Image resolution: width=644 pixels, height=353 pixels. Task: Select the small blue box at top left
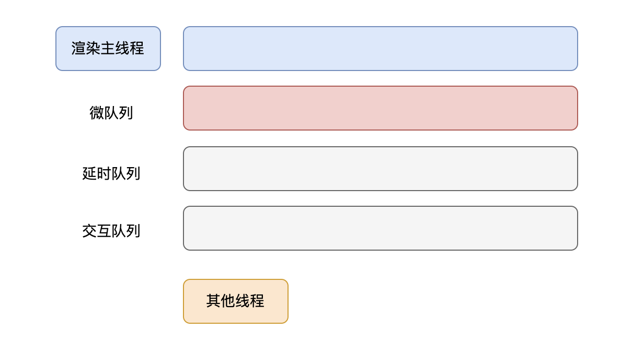[x=108, y=49]
